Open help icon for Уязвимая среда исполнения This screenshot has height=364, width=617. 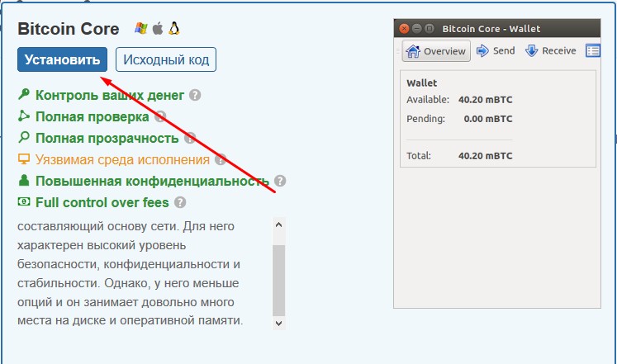pyautogui.click(x=221, y=160)
